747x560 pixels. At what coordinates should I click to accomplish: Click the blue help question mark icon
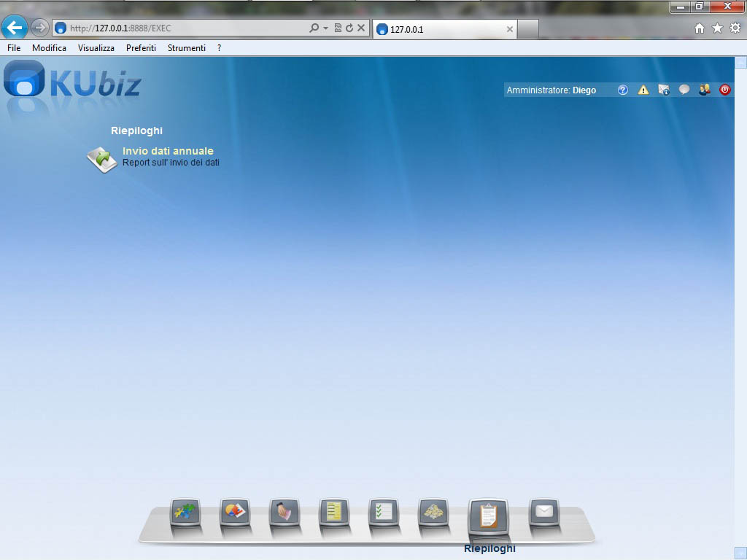623,90
